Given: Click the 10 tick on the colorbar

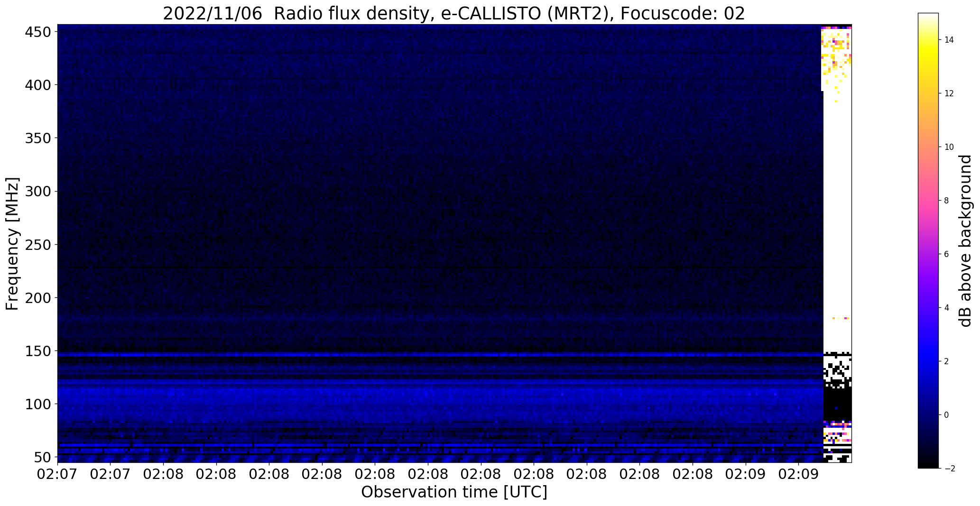Looking at the screenshot, I should [x=949, y=147].
